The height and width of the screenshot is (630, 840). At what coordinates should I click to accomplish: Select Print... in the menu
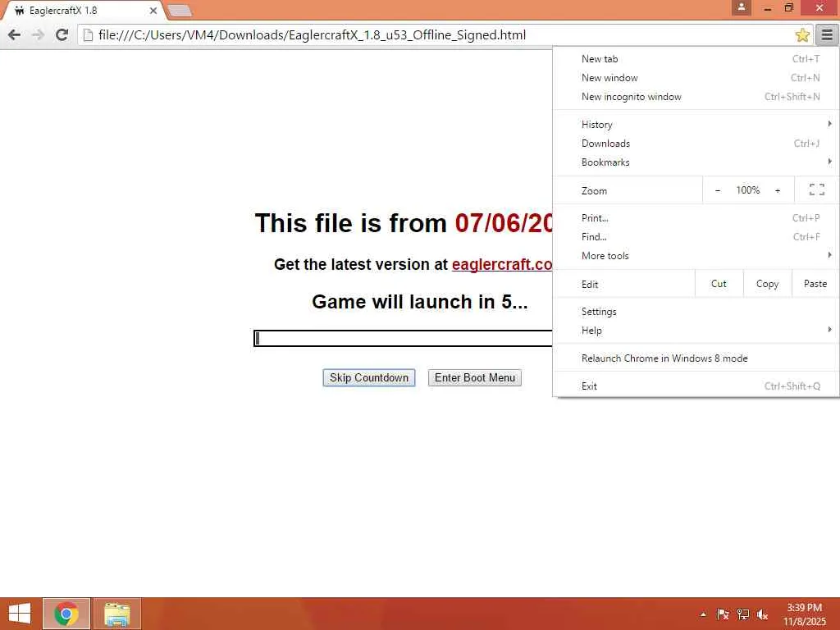(696, 218)
